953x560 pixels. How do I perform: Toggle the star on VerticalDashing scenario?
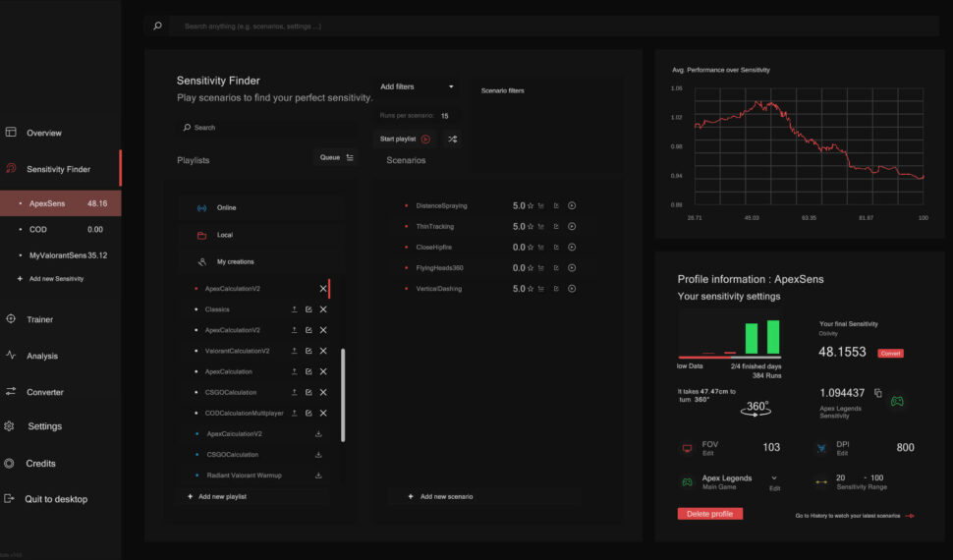[x=531, y=289]
